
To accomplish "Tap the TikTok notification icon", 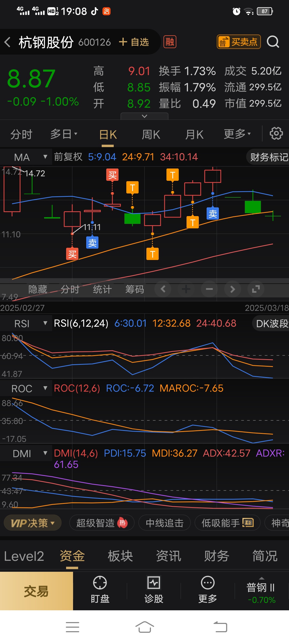I will click(94, 11).
